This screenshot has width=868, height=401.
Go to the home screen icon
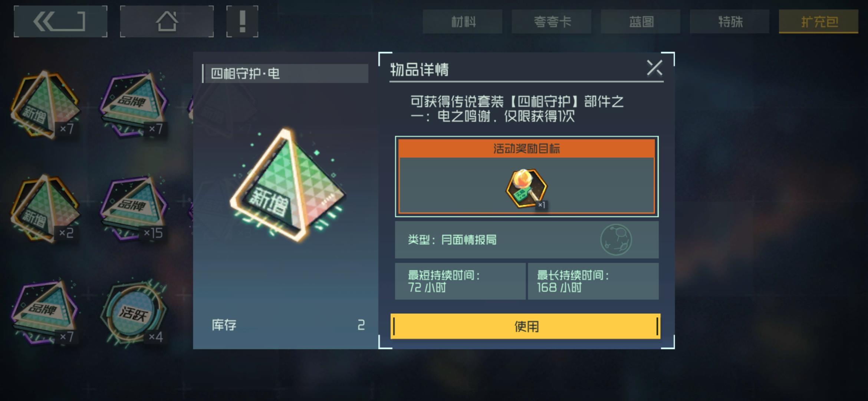pyautogui.click(x=167, y=22)
